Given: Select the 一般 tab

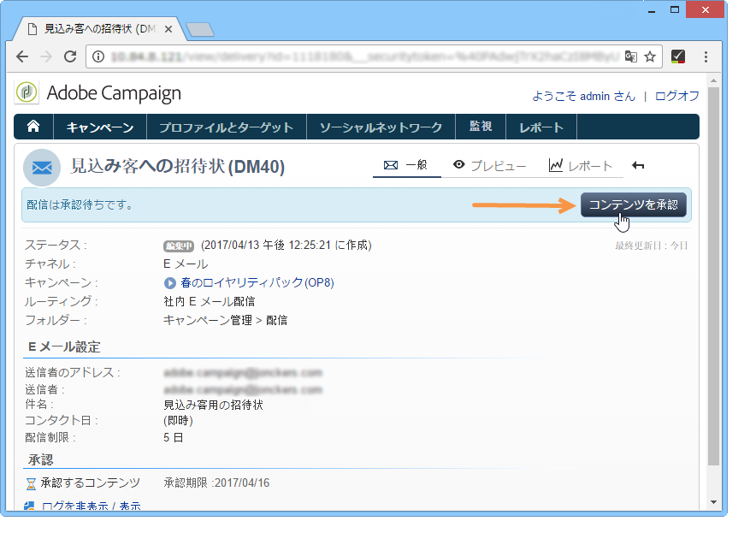Looking at the screenshot, I should [406, 165].
